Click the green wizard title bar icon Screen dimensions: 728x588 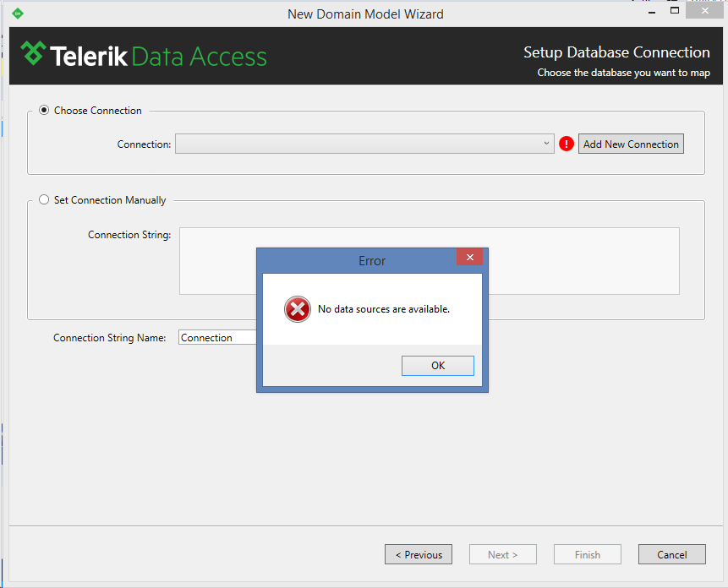(x=18, y=14)
